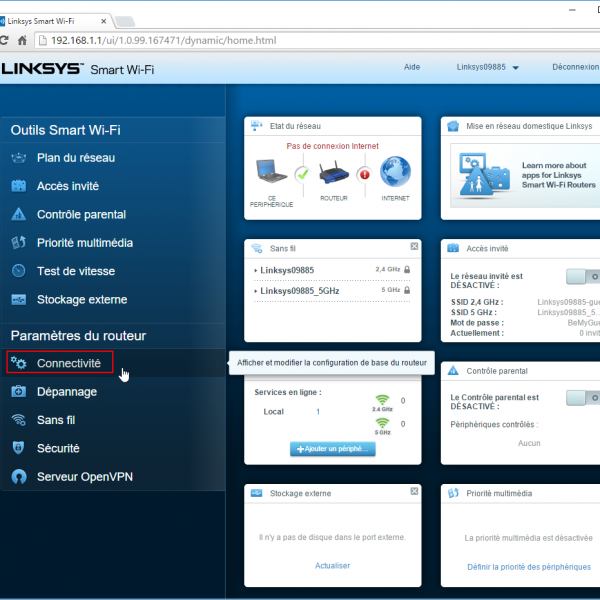Click the Internet globe icon
600x600 pixels.
(x=395, y=172)
